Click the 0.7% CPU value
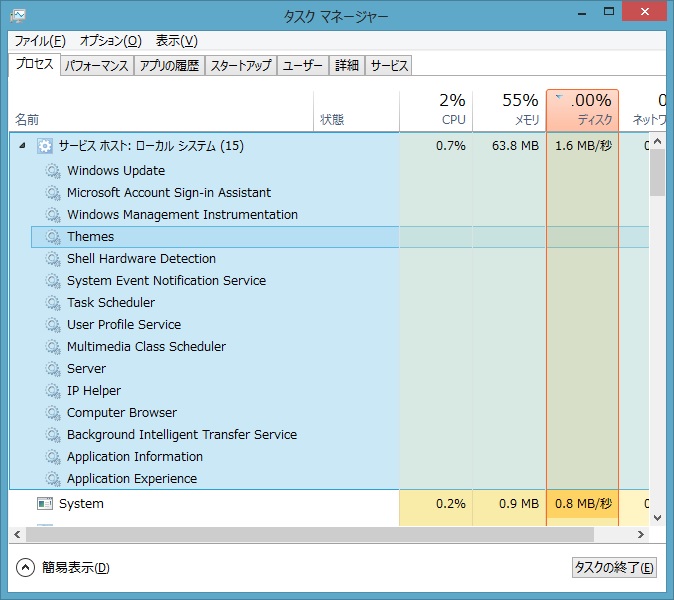This screenshot has width=674, height=600. [450, 146]
